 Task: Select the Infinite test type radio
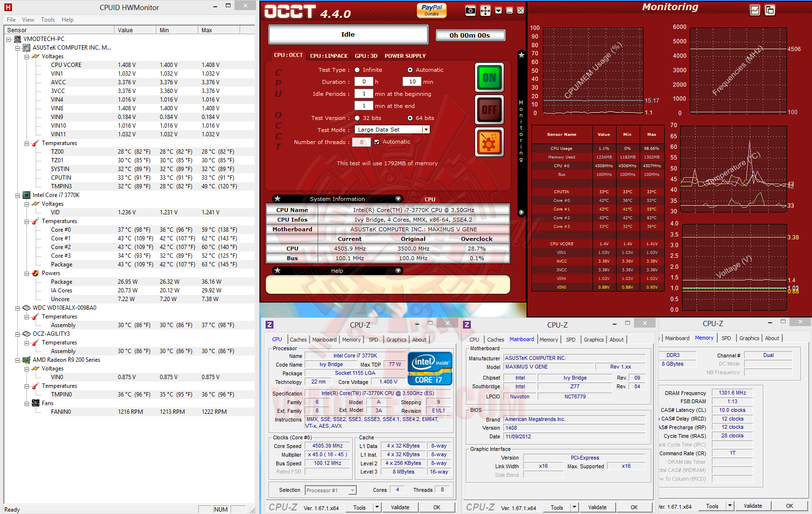[x=357, y=70]
